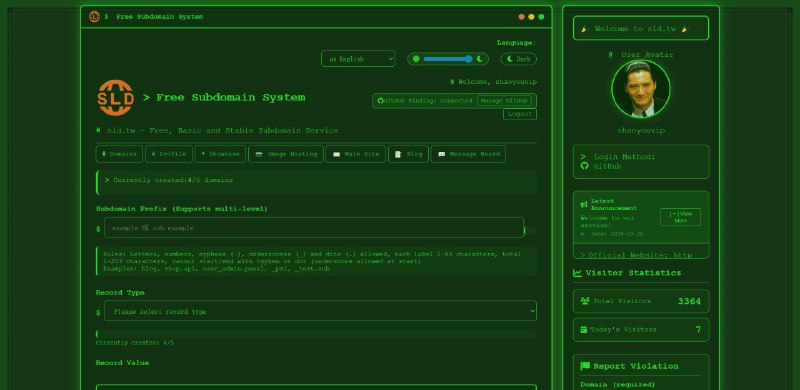Click the announcement date line
Screen dimensions: 800x390
612,234
